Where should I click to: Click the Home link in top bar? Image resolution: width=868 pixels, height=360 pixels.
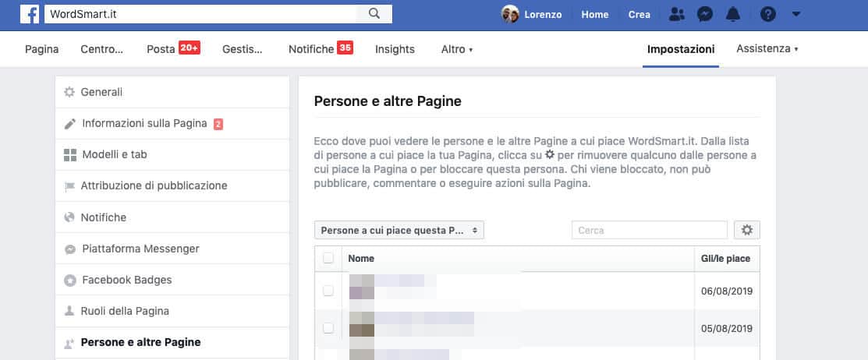[595, 14]
